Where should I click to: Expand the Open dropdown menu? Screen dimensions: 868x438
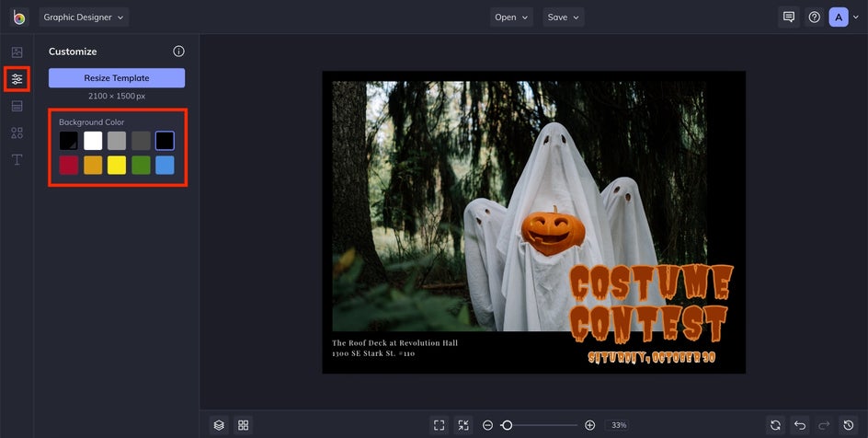(x=511, y=17)
